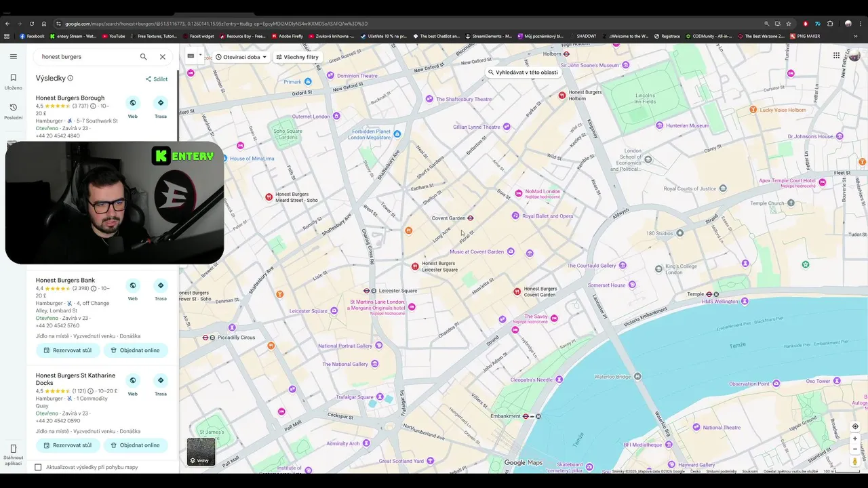
Task: Select the Honest Burgers Holborn map pin
Action: (562, 96)
